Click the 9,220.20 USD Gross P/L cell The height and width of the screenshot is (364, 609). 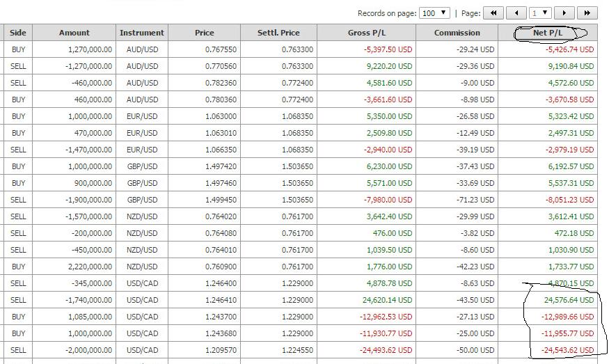(388, 66)
